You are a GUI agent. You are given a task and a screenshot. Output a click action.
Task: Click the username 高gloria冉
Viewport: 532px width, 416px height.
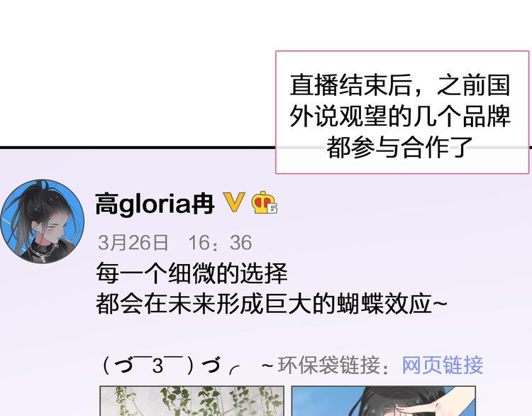click(155, 204)
